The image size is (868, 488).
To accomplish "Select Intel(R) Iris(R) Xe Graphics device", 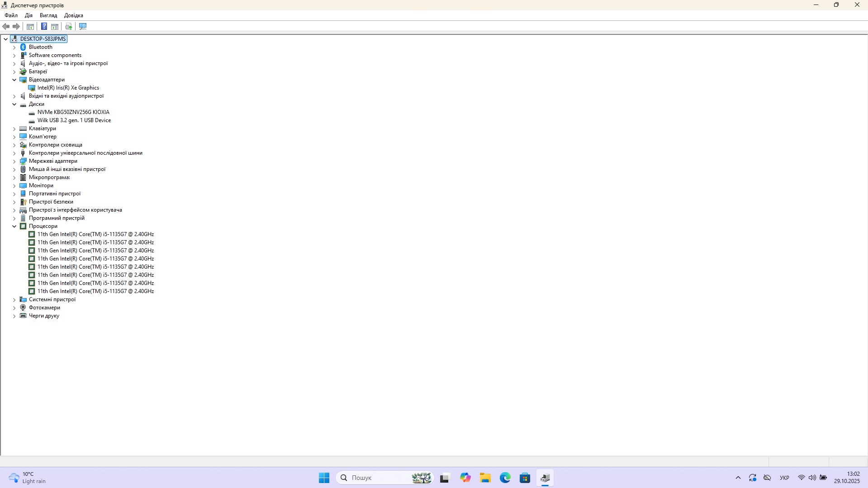I will [x=68, y=88].
